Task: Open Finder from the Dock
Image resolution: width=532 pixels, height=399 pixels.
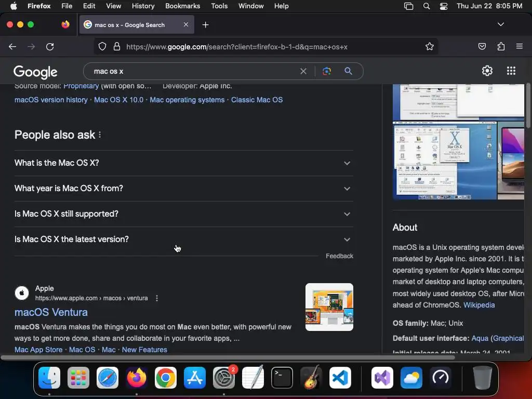Action: (49, 378)
